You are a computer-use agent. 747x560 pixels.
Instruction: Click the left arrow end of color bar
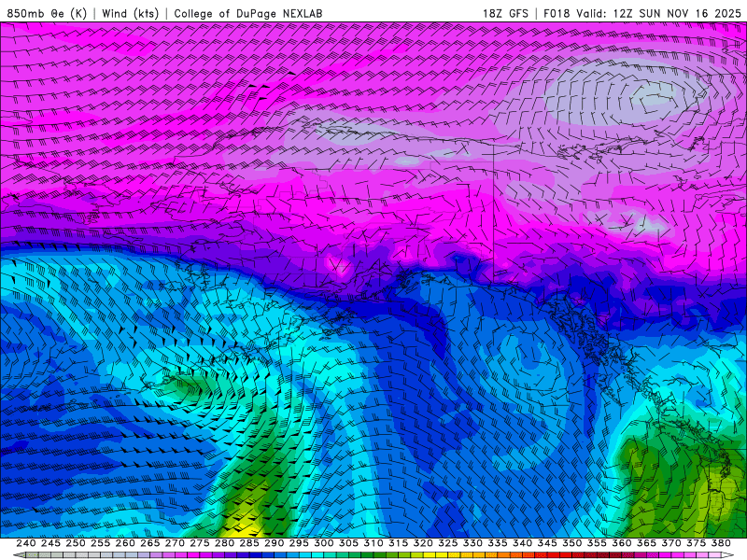tap(19, 555)
